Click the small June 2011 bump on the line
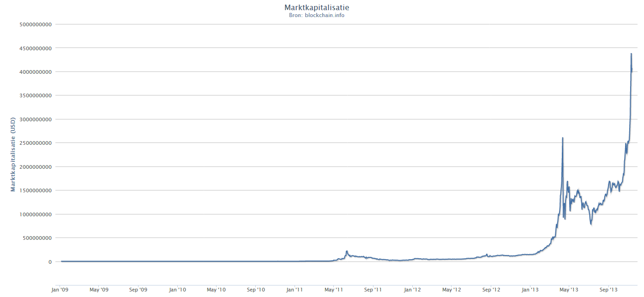Viewport: 644px width, 297px height. coord(347,251)
